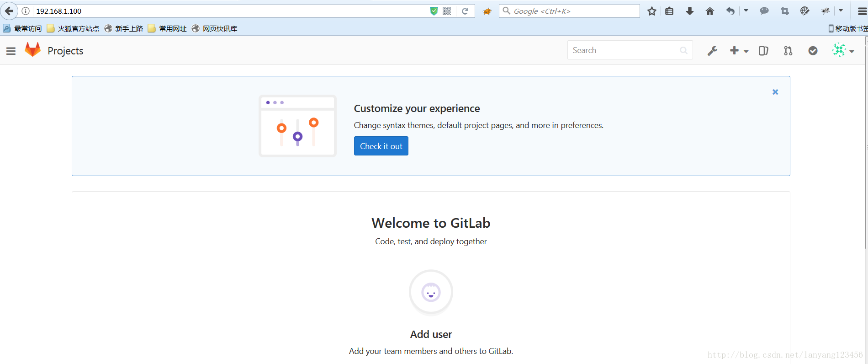Open the 最常访问 bookmark
This screenshot has height=364, width=868.
pos(22,28)
